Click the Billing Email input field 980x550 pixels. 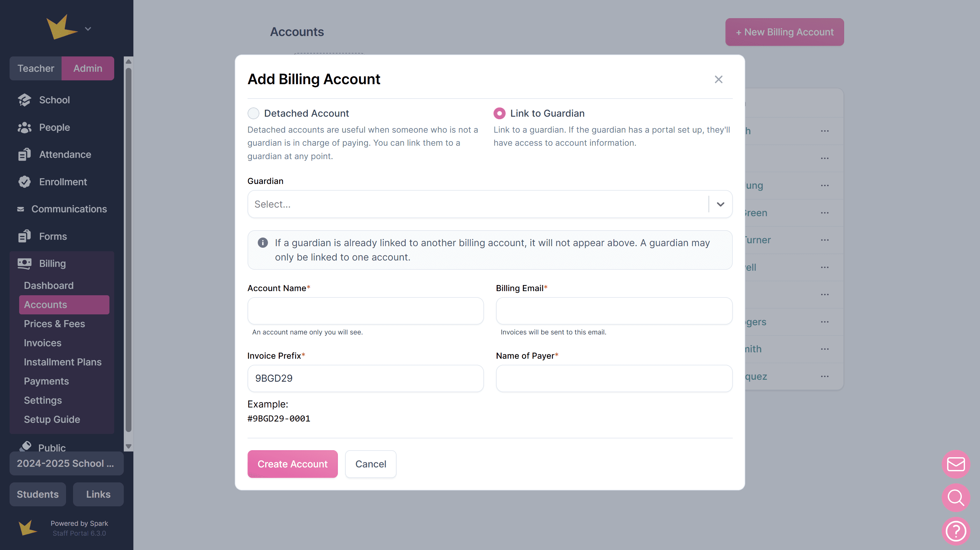coord(614,311)
